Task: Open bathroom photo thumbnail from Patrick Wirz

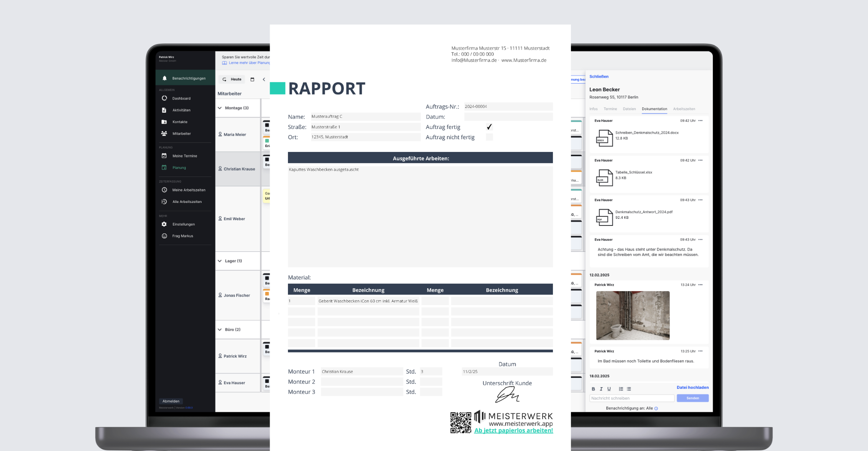Action: [x=633, y=315]
